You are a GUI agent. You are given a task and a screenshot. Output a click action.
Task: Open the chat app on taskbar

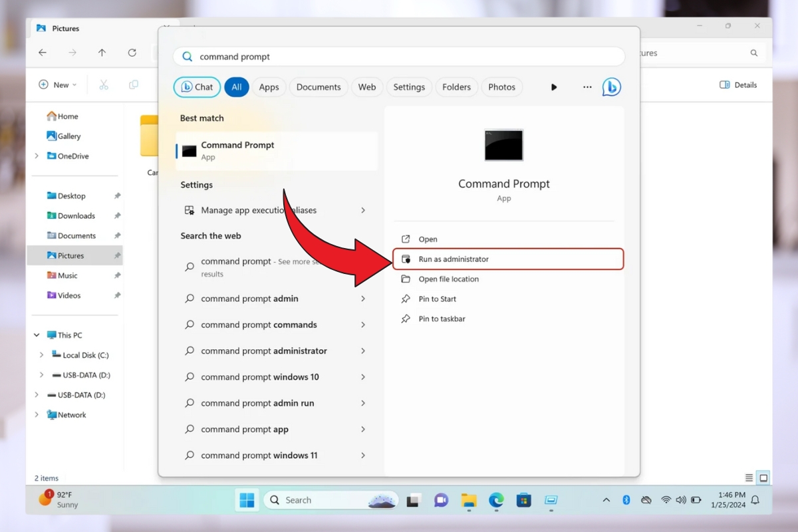[441, 500]
